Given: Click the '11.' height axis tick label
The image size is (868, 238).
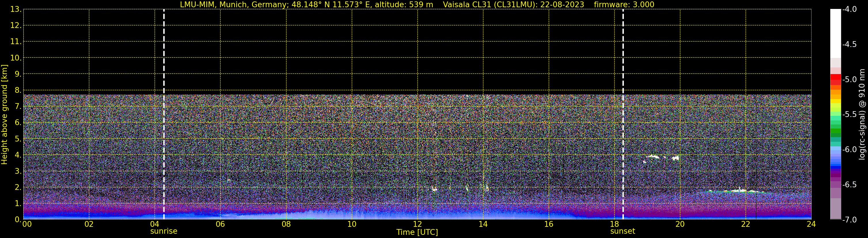Looking at the screenshot, I should coord(16,42).
